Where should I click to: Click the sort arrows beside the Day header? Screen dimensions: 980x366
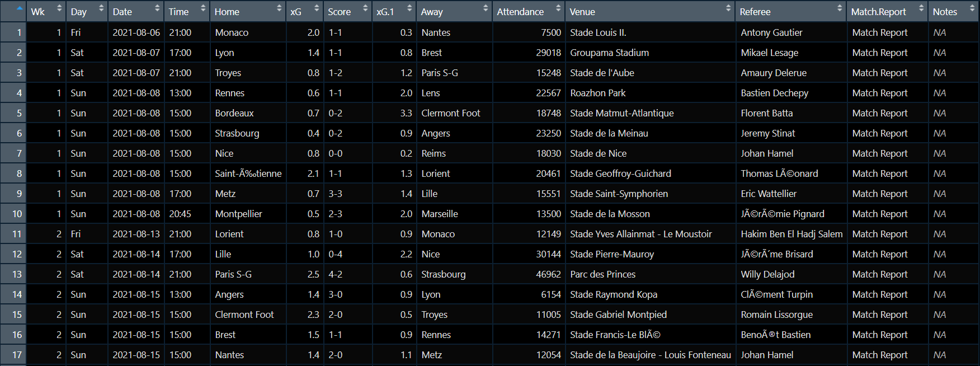(x=101, y=9)
